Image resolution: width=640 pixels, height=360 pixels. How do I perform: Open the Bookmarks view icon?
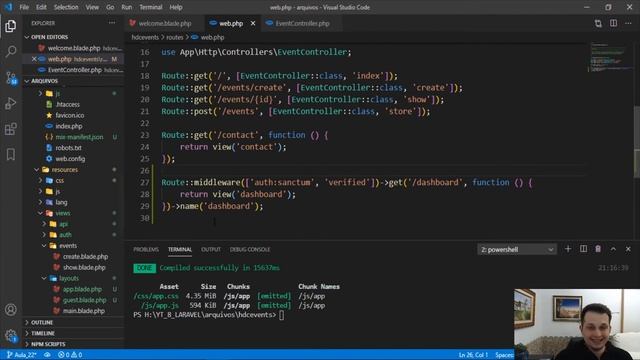pos(11,154)
